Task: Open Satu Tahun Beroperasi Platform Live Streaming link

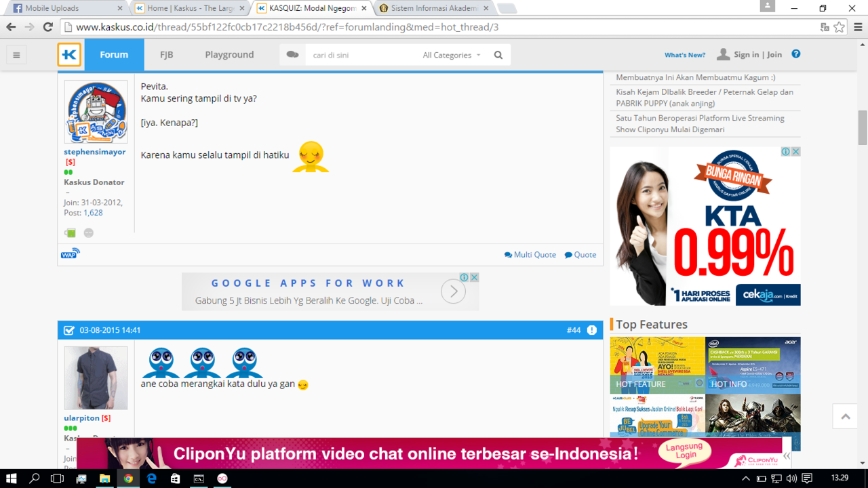Action: (700, 123)
